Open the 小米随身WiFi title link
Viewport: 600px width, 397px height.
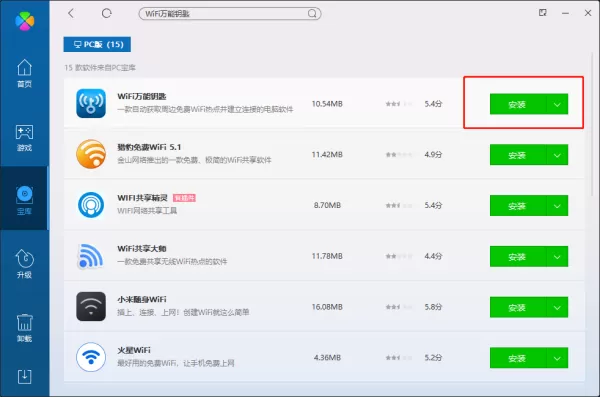142,299
